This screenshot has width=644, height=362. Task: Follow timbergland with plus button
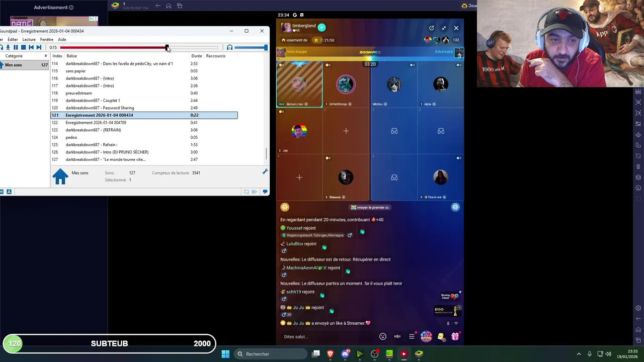coord(321,27)
